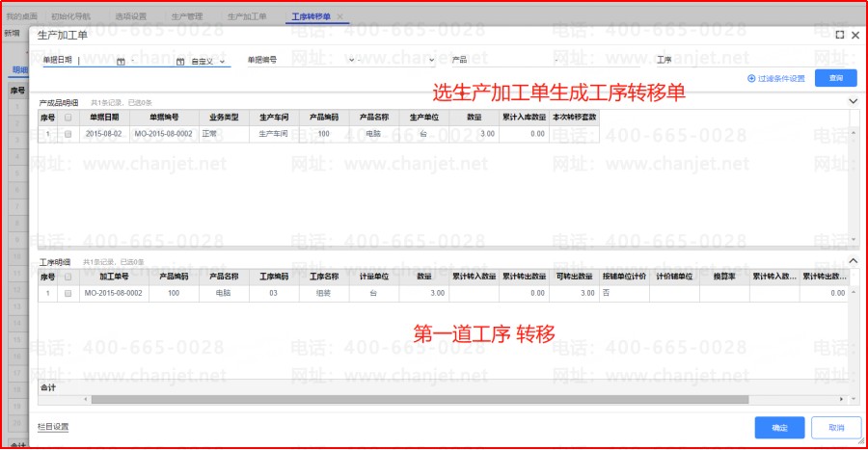Click the 可转出数量 column header

tap(574, 277)
